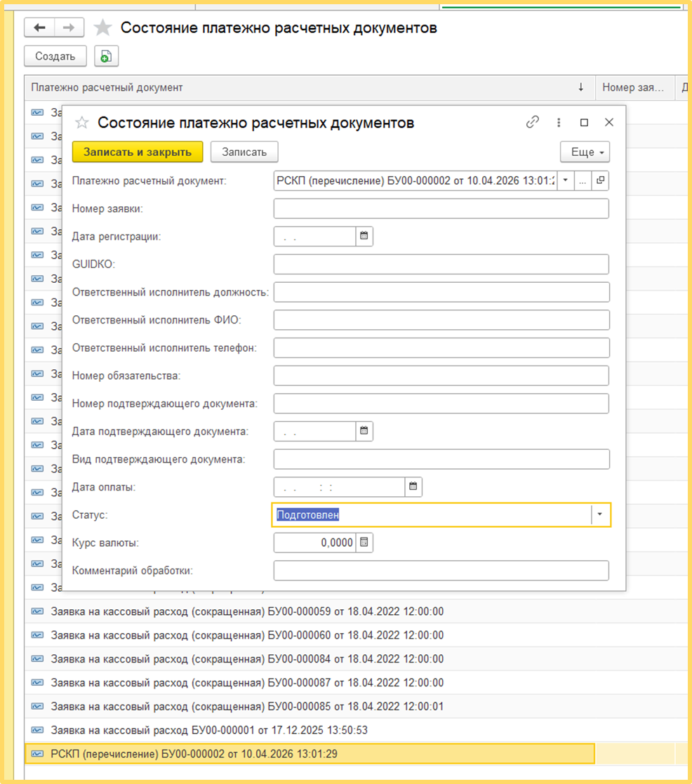Click record icon of РСКП БУ00-000002 row
Image resolution: width=692 pixels, height=784 pixels.
37,754
